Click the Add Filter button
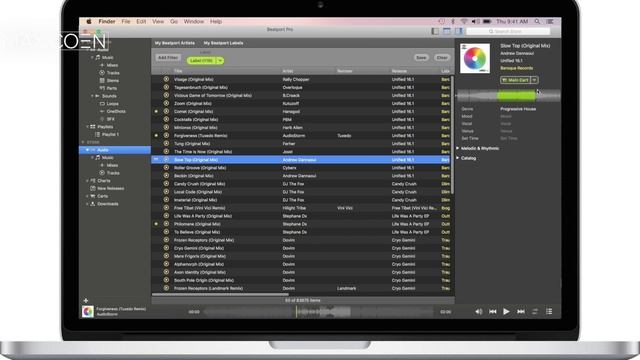This screenshot has height=360, width=640. 168,58
